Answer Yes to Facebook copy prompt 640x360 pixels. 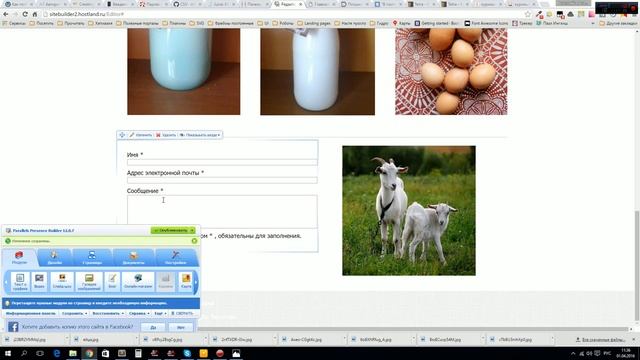pos(153,327)
